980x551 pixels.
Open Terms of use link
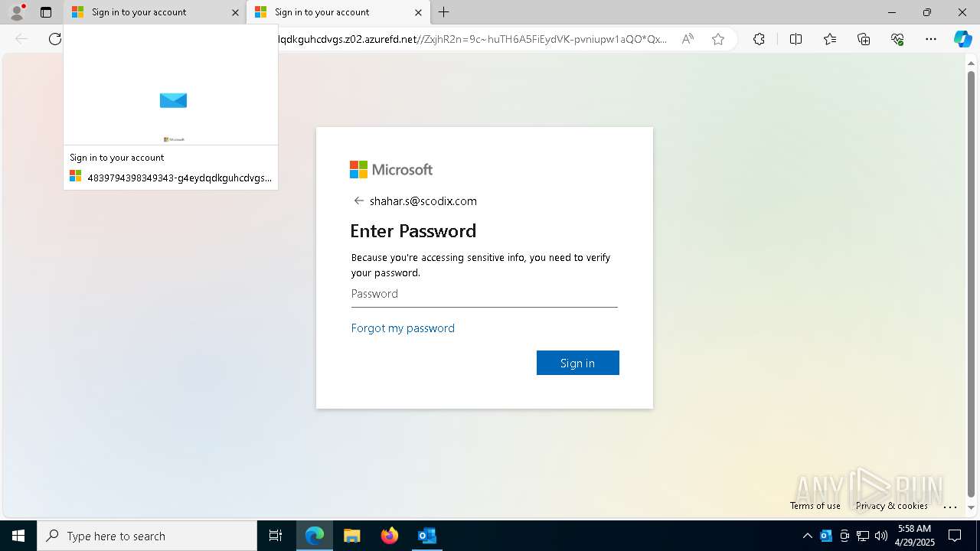(815, 506)
